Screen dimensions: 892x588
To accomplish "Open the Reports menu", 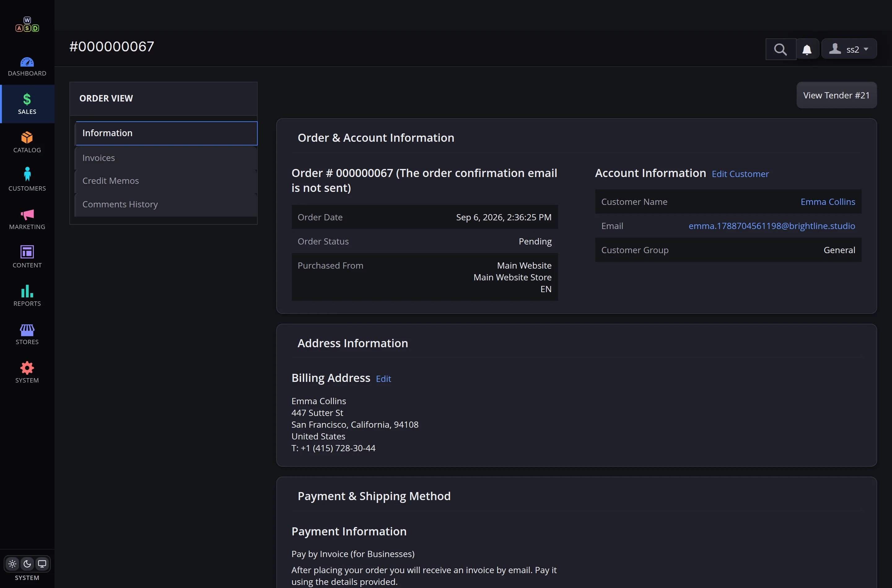I will pos(27,296).
